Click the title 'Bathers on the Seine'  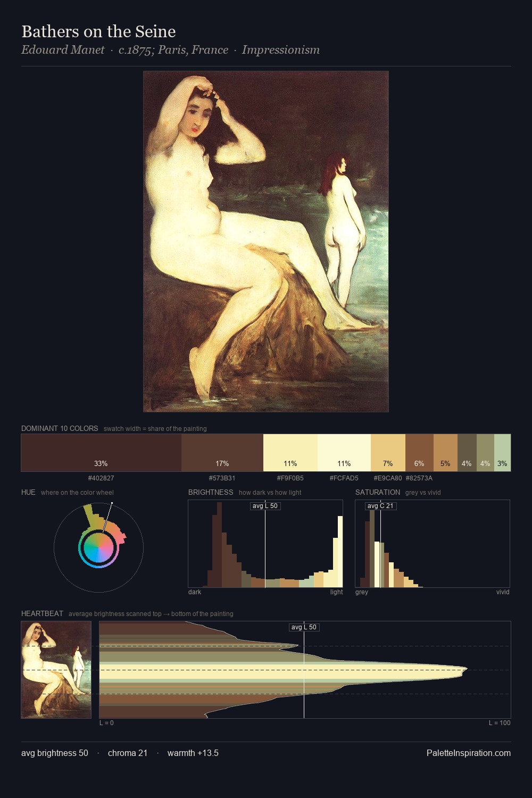click(98, 31)
